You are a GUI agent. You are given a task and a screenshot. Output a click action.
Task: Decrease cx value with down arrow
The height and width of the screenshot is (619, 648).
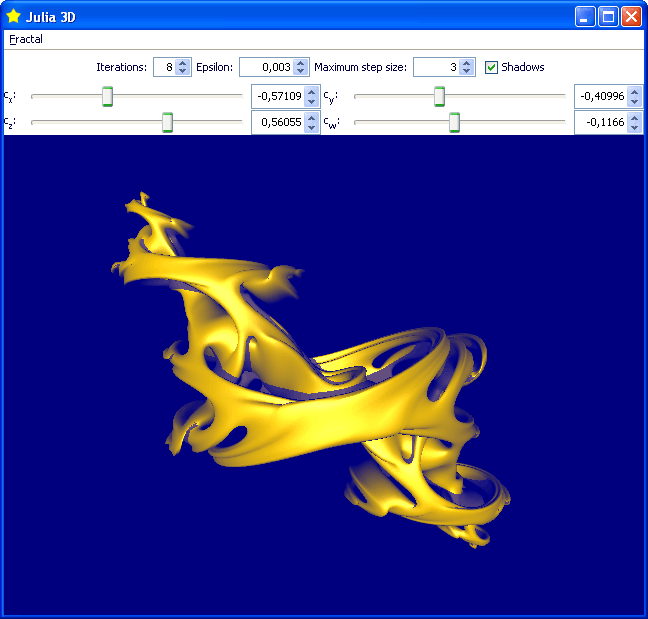[x=312, y=101]
